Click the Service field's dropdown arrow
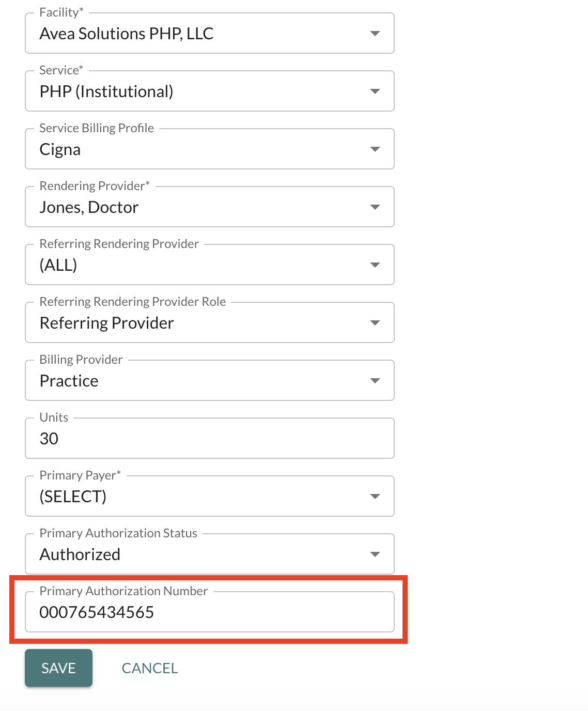 pos(375,91)
